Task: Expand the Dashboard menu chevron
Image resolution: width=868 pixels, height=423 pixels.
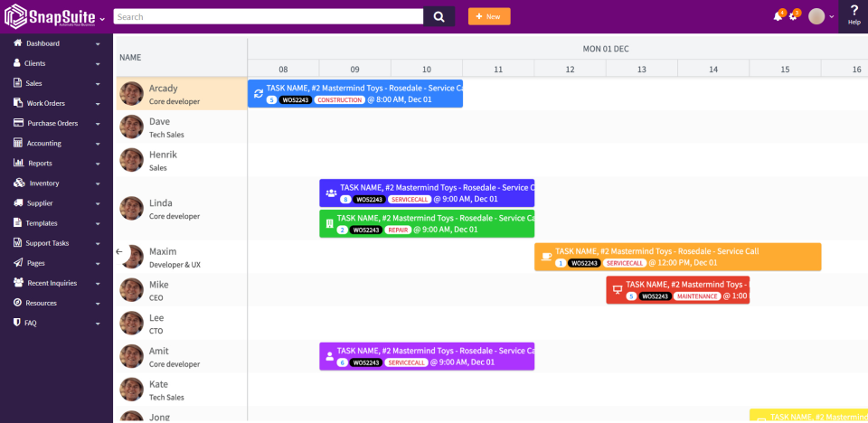Action: 98,43
